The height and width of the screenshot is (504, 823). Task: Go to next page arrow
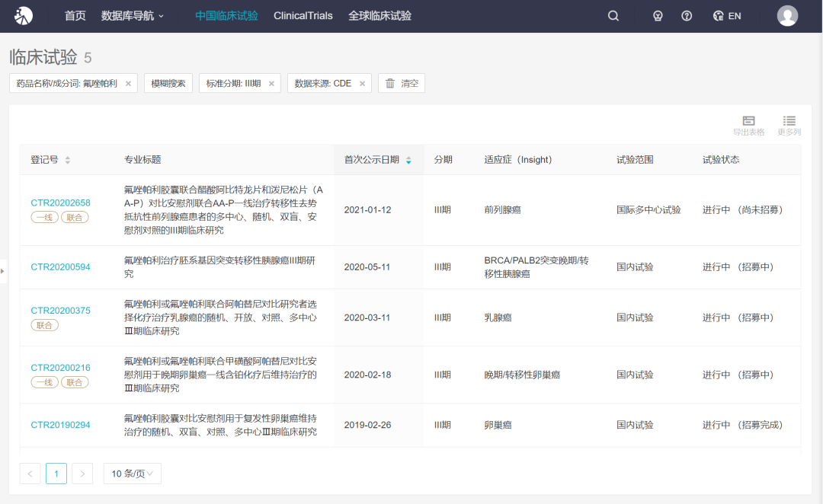click(82, 474)
